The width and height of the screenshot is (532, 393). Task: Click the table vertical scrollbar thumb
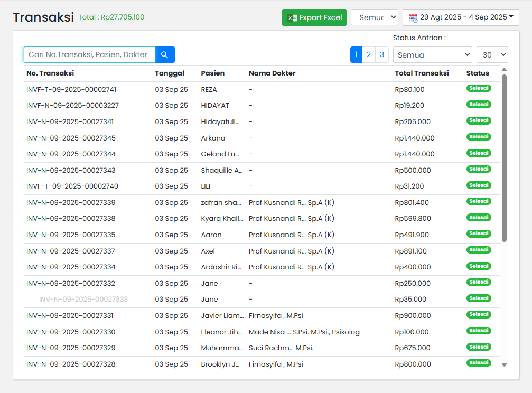(504, 158)
